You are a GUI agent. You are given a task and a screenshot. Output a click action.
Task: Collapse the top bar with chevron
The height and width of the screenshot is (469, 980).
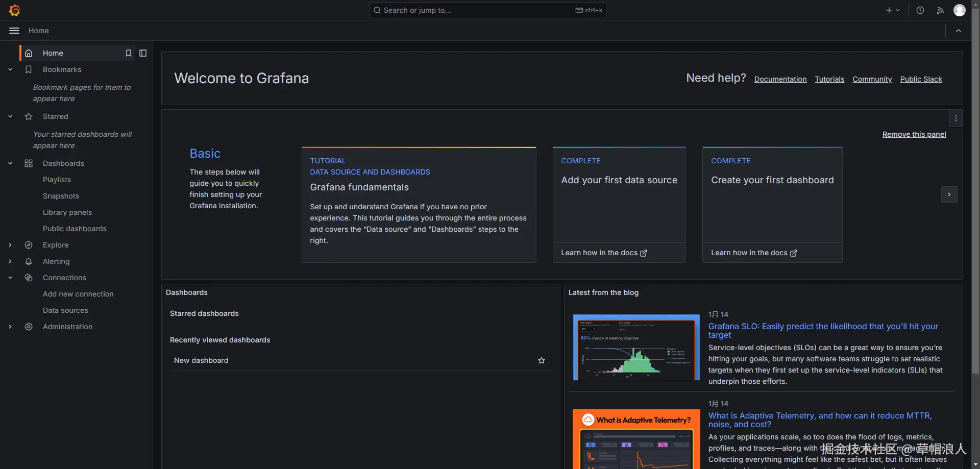point(959,31)
